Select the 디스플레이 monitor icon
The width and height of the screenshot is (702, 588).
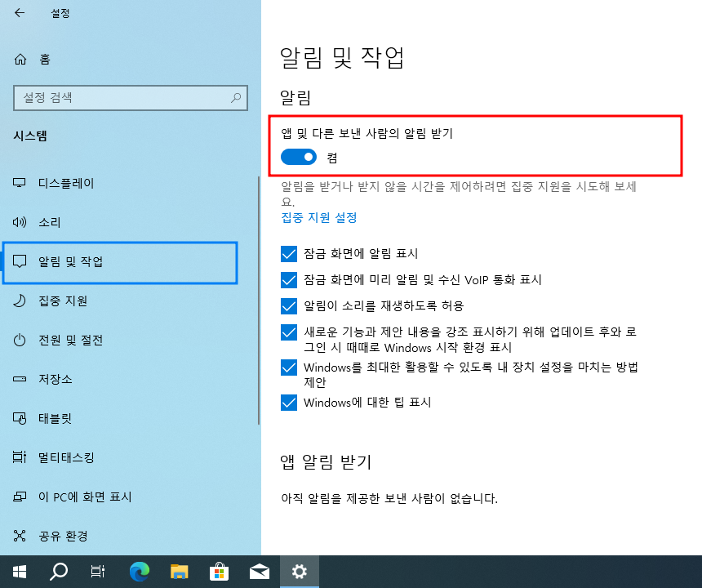tap(20, 183)
